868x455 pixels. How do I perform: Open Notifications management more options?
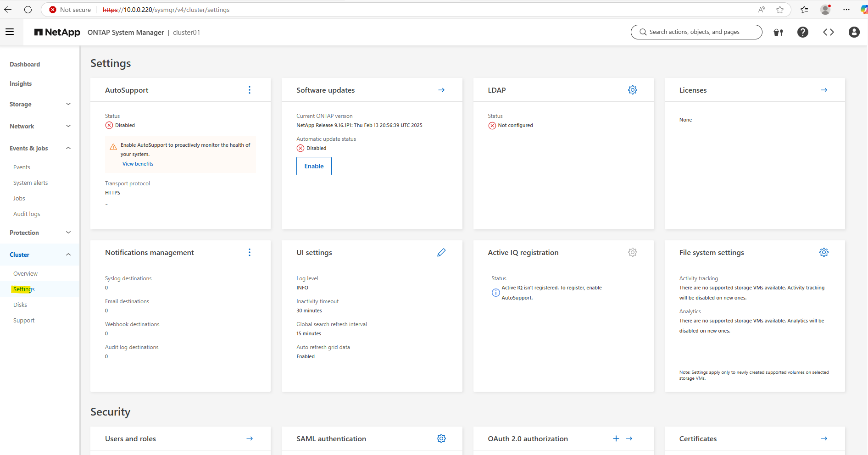click(x=250, y=252)
